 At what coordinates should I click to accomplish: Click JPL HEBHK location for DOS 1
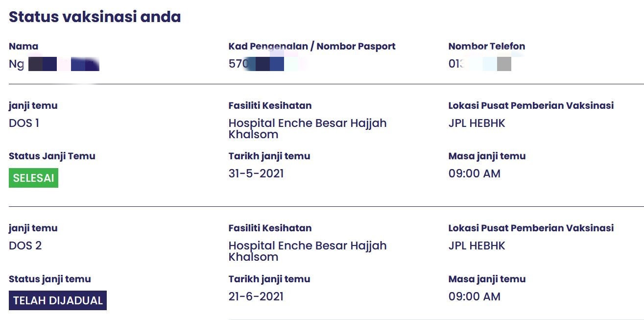pyautogui.click(x=477, y=123)
